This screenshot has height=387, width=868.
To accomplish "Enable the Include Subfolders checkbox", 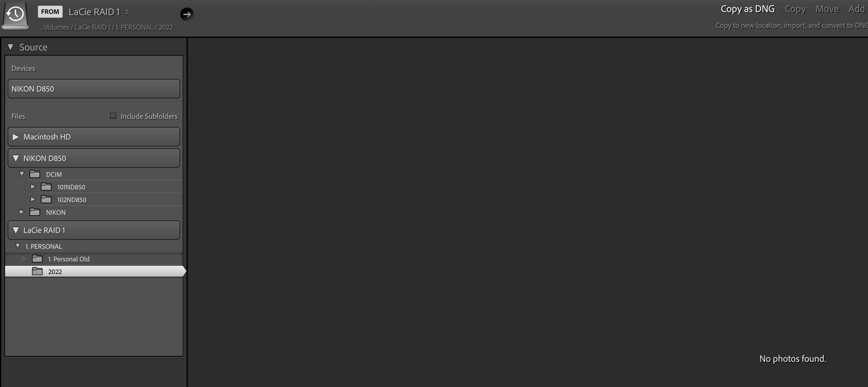I will (x=113, y=116).
